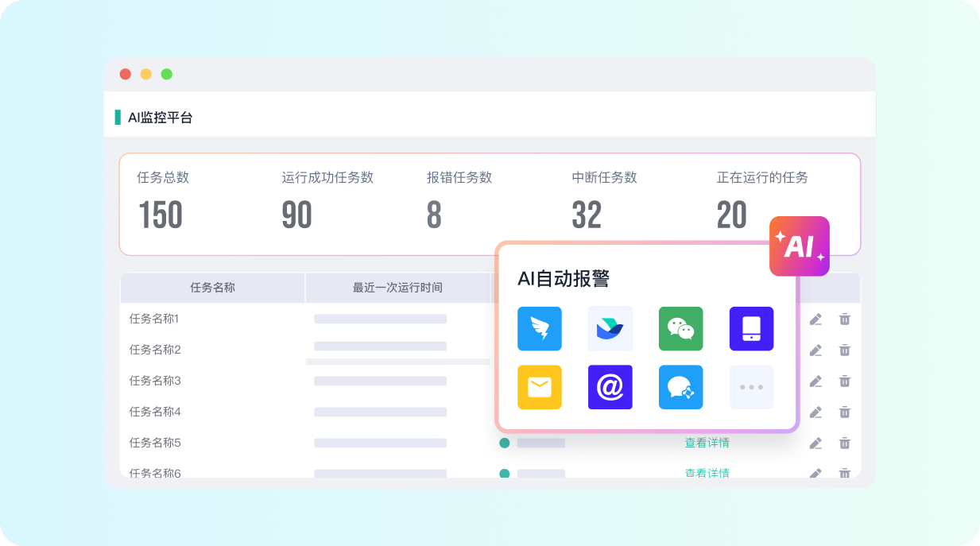
Task: Click the AI自动报警 popup heading
Action: pos(564,279)
